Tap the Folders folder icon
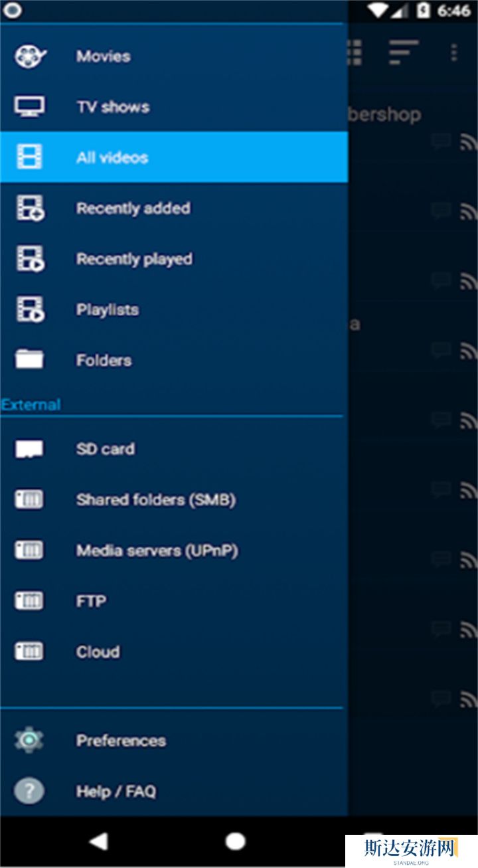The width and height of the screenshot is (478, 868). click(x=30, y=360)
